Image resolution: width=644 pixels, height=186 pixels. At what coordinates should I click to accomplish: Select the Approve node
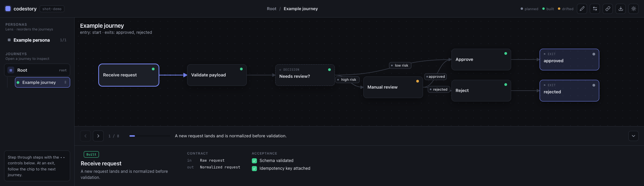tap(481, 60)
